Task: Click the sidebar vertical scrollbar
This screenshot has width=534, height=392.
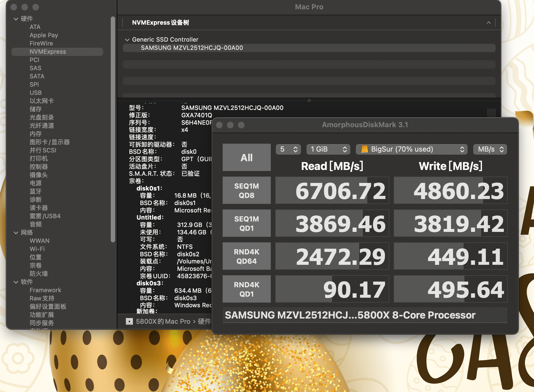Action: (x=113, y=129)
